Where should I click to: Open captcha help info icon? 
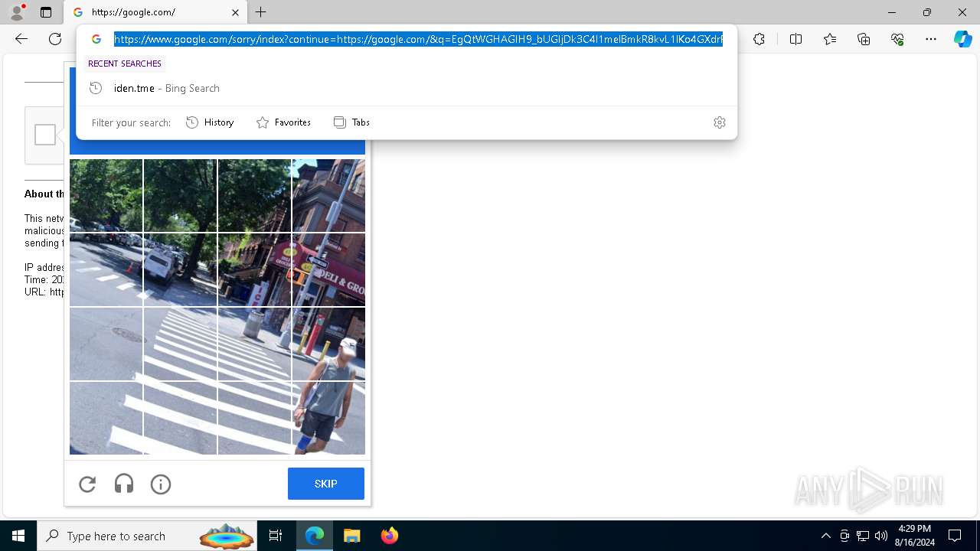coord(161,484)
